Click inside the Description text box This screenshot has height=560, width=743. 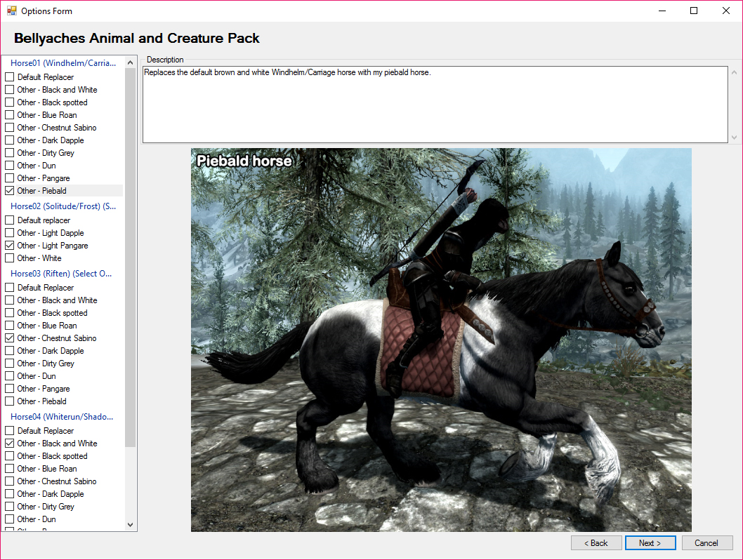tap(435, 105)
